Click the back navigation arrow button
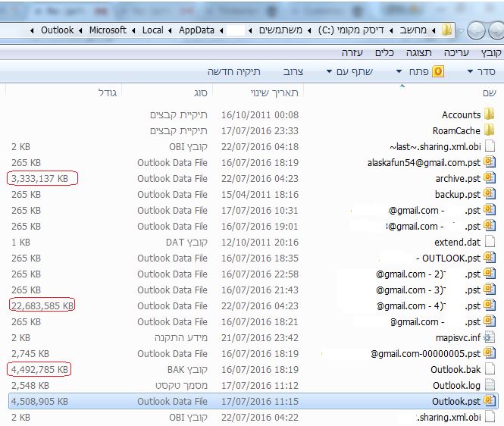The image size is (504, 426). pos(496,31)
